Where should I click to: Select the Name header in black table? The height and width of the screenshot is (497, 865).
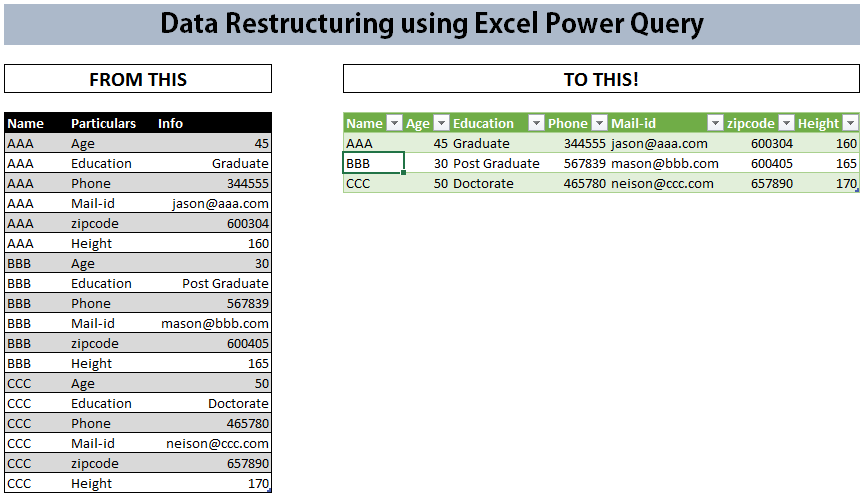pos(25,123)
